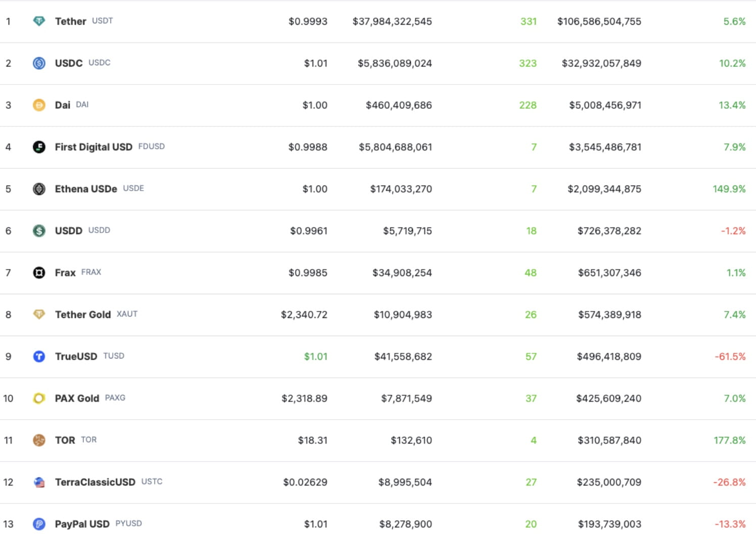Screen dimensions: 756x545
Task: Click the 149.9% change for Ethena USDe
Action: [729, 189]
